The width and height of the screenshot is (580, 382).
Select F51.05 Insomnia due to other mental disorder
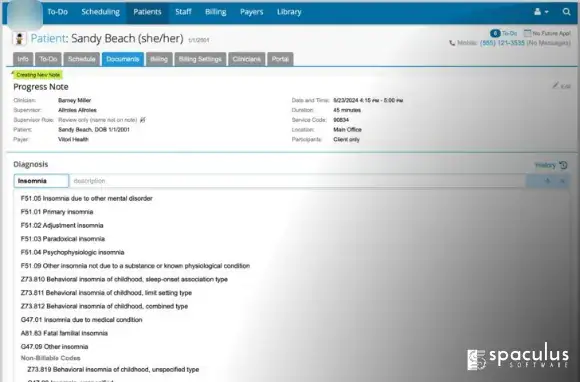pos(87,199)
